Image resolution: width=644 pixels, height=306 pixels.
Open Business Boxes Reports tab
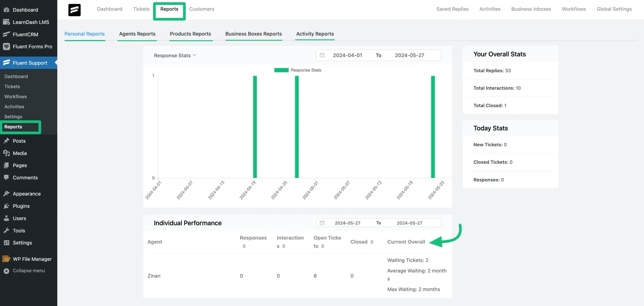(254, 34)
